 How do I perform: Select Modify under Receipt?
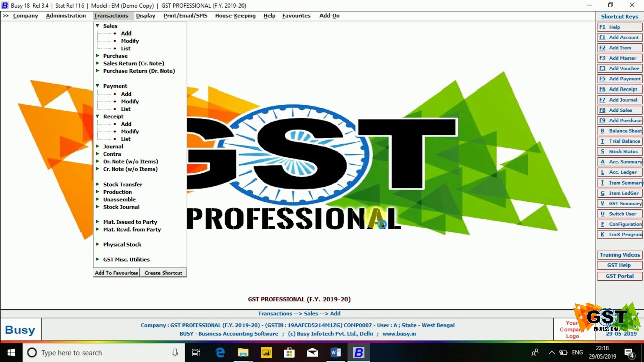click(130, 131)
